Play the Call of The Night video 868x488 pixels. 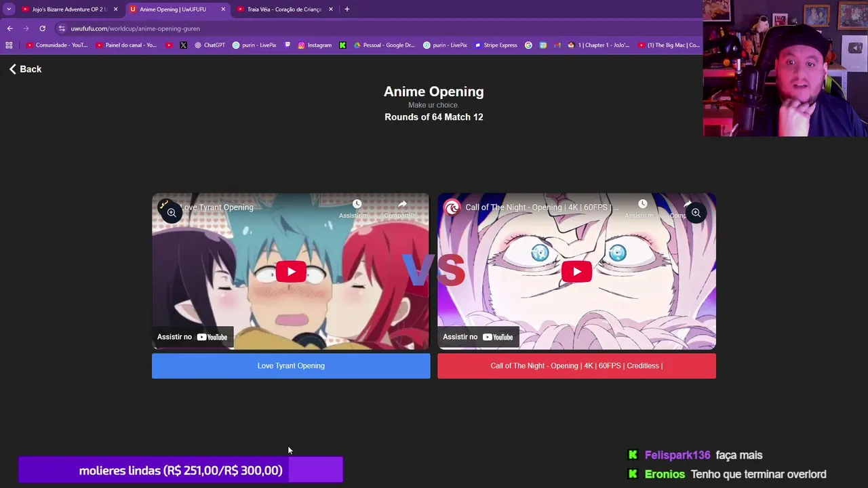(576, 272)
